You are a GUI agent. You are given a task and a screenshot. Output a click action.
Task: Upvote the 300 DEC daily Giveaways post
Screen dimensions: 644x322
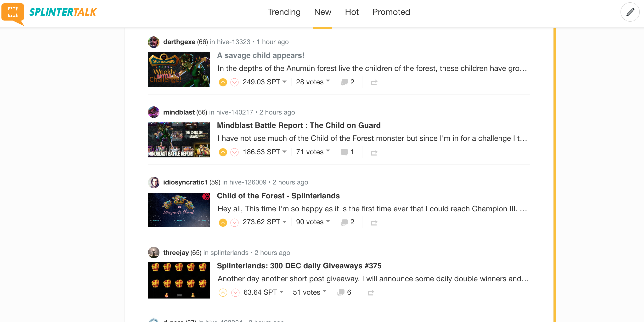coord(223,293)
